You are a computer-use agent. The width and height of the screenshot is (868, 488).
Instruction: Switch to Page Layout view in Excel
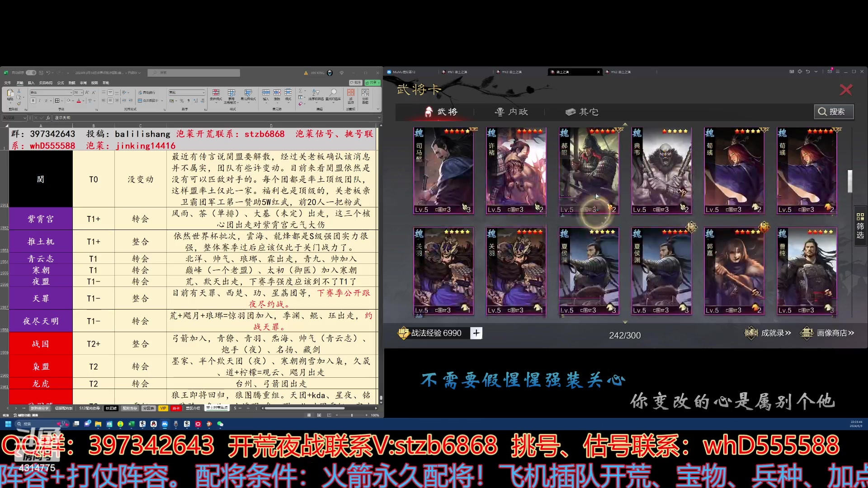click(319, 415)
